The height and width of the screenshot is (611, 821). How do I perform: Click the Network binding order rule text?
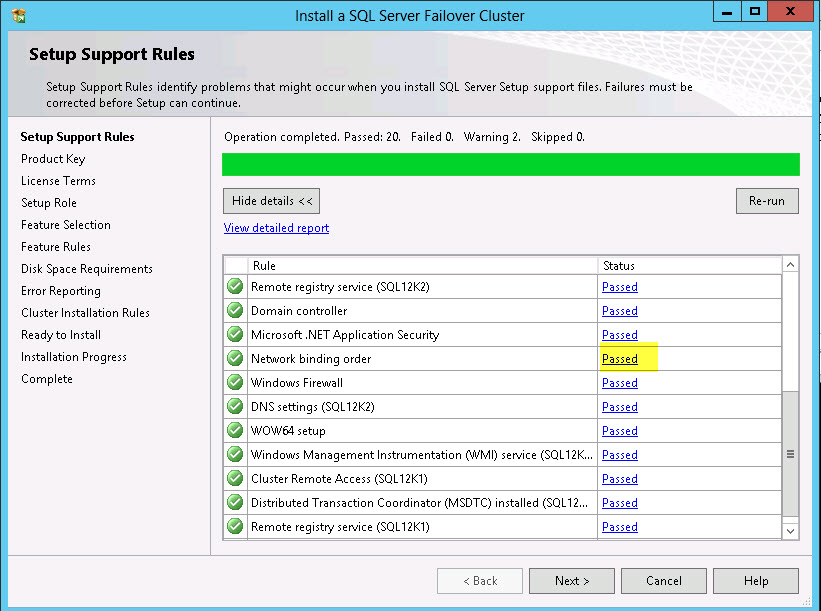pyautogui.click(x=311, y=359)
